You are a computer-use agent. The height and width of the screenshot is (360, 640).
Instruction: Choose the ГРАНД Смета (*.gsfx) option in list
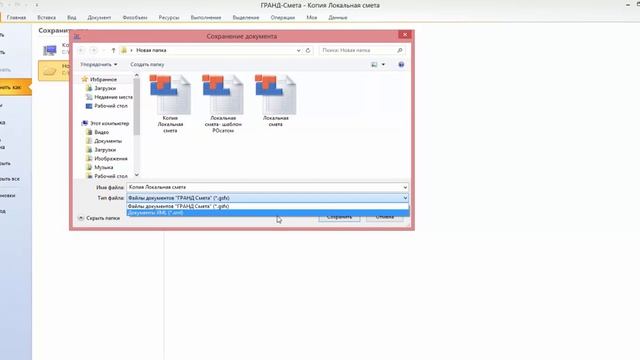[x=268, y=206]
